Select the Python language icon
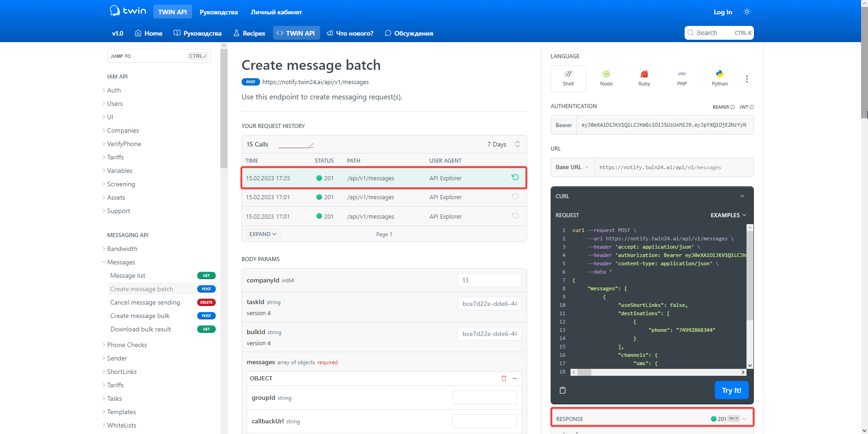Viewport: 868px width, 434px height. pyautogui.click(x=720, y=78)
